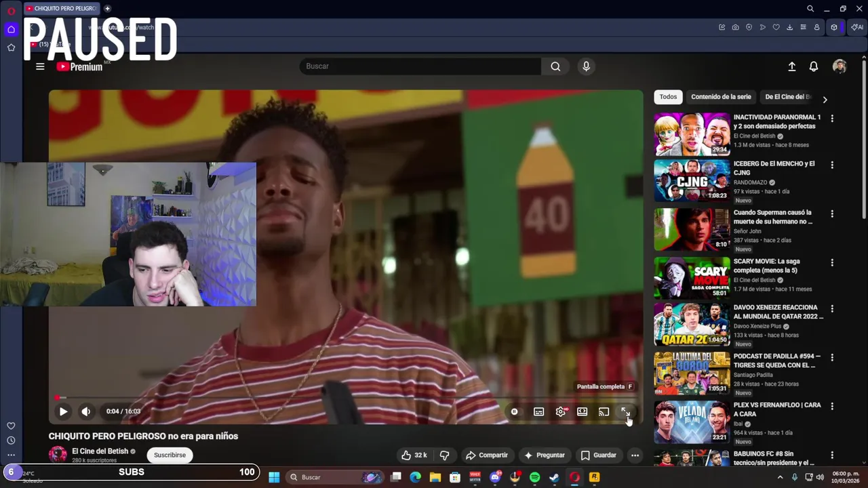This screenshot has height=488, width=868.
Task: Open Opera downloads icon
Action: 790,27
